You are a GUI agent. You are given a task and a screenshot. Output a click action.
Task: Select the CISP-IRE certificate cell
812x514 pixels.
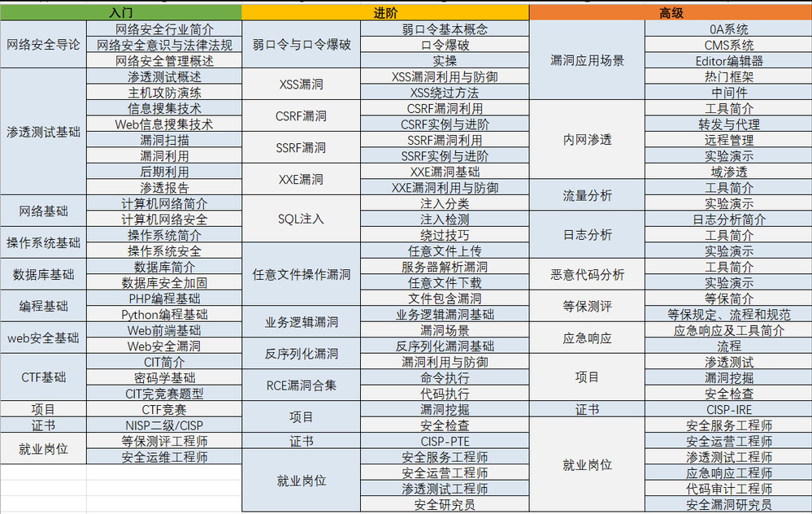[x=728, y=409]
